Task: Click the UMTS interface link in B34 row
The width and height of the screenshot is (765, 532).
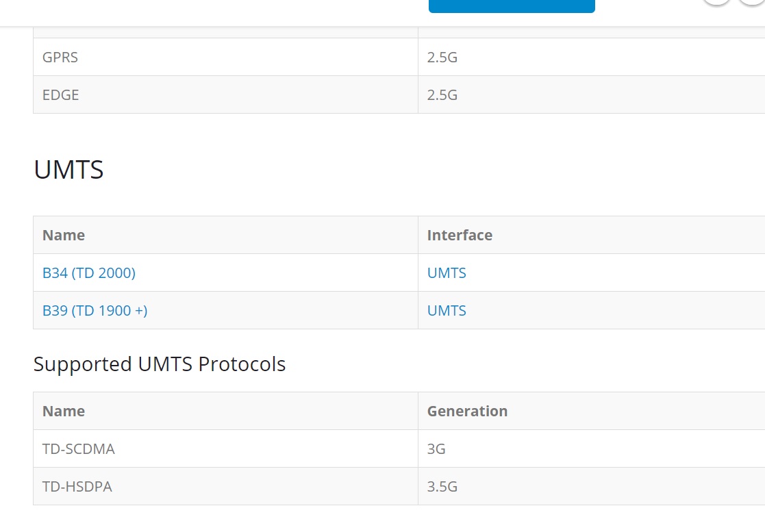Action: pyautogui.click(x=447, y=273)
